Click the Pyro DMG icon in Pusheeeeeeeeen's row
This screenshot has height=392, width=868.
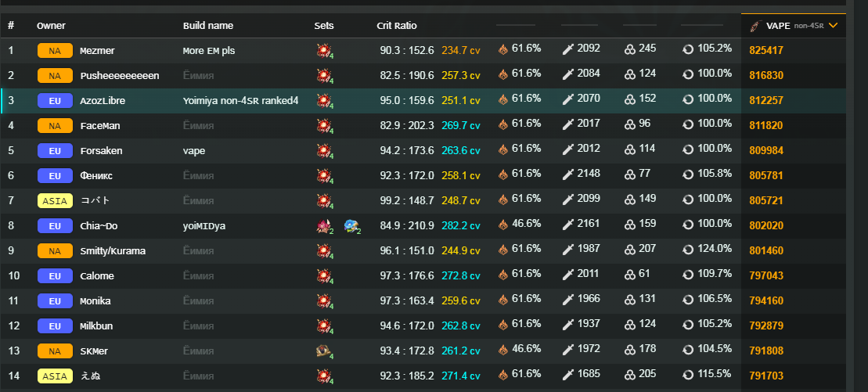[x=503, y=74]
